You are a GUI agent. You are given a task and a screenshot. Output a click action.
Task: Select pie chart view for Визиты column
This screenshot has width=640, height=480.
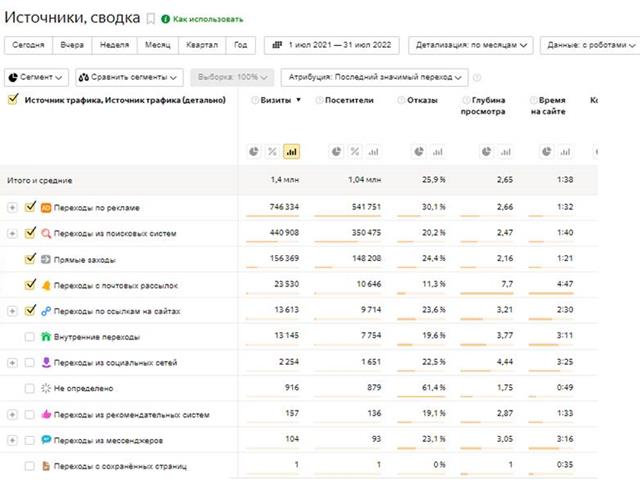click(255, 151)
